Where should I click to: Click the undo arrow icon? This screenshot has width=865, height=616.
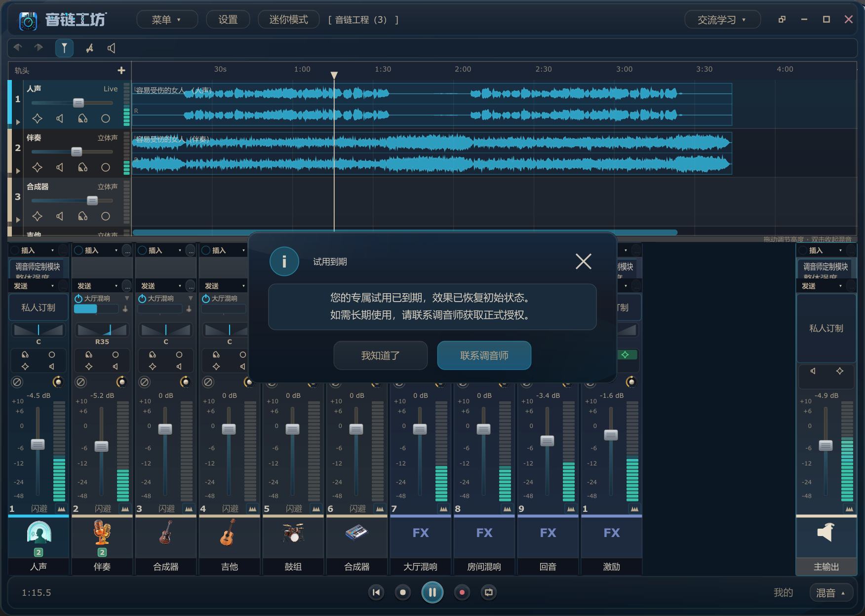(x=18, y=47)
